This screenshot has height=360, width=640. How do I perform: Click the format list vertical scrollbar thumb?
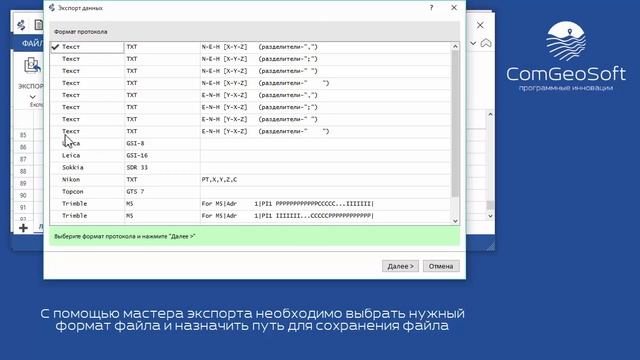(455, 124)
